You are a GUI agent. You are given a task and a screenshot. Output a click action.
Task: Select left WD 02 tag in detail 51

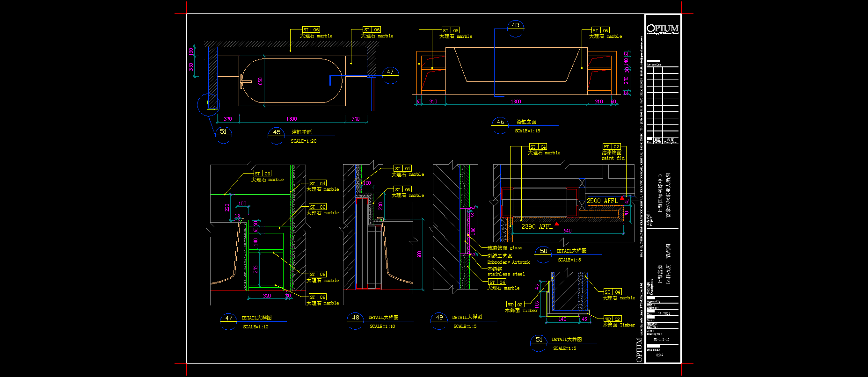pos(515,304)
